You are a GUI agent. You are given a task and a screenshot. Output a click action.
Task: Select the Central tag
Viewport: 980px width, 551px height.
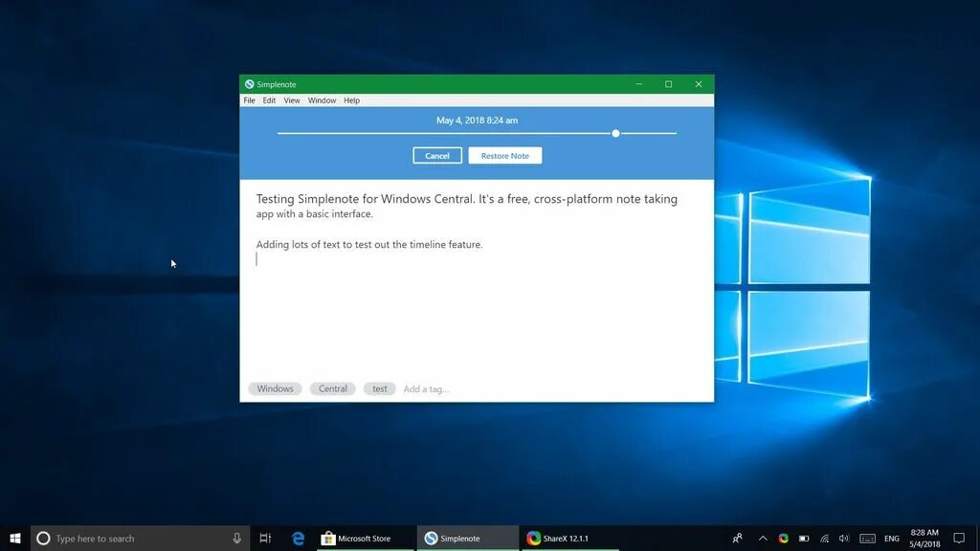pos(332,388)
